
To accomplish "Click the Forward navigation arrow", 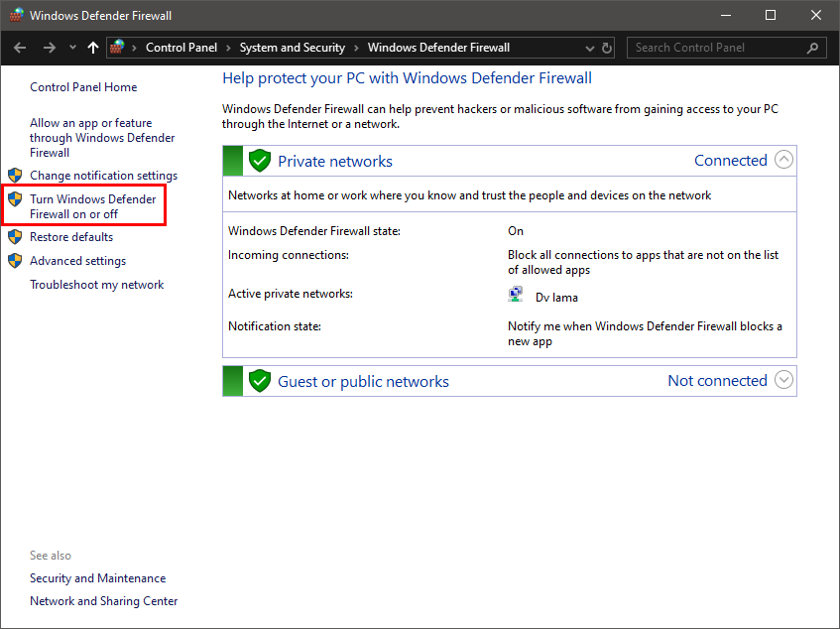I will coord(49,48).
